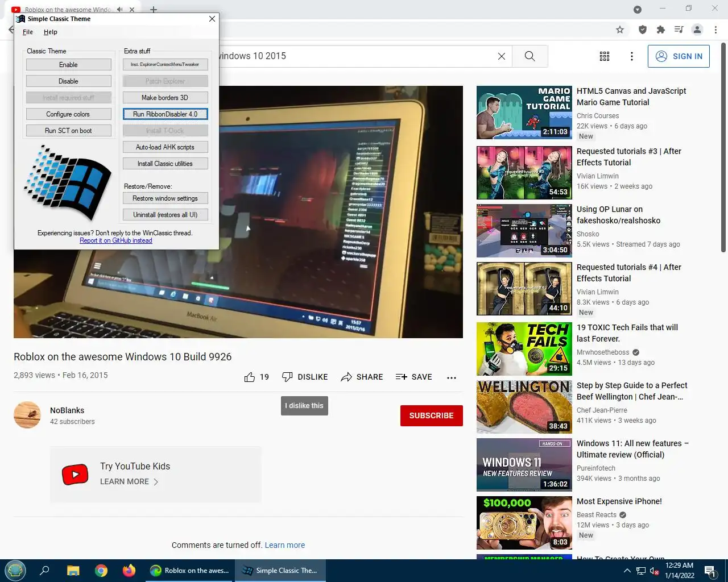Viewport: 728px width, 582px height.
Task: Click Uninstall (restores all UI) button
Action: click(165, 215)
